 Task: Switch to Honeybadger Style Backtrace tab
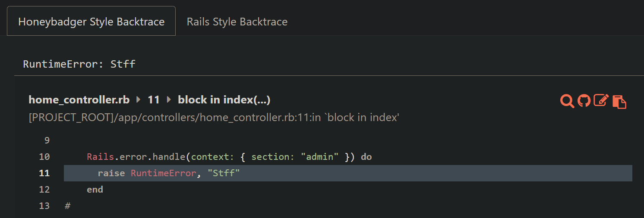[x=92, y=21]
